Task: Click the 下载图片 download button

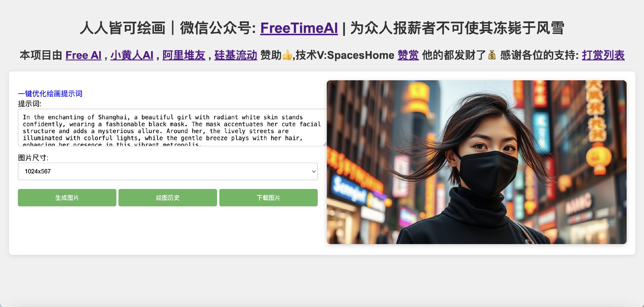Action: pos(268,198)
